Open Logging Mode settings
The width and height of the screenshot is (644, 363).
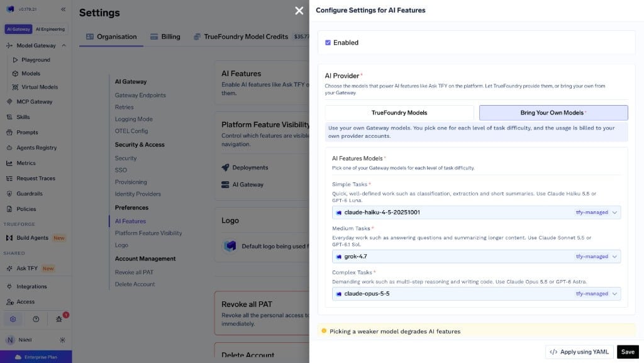[133, 119]
